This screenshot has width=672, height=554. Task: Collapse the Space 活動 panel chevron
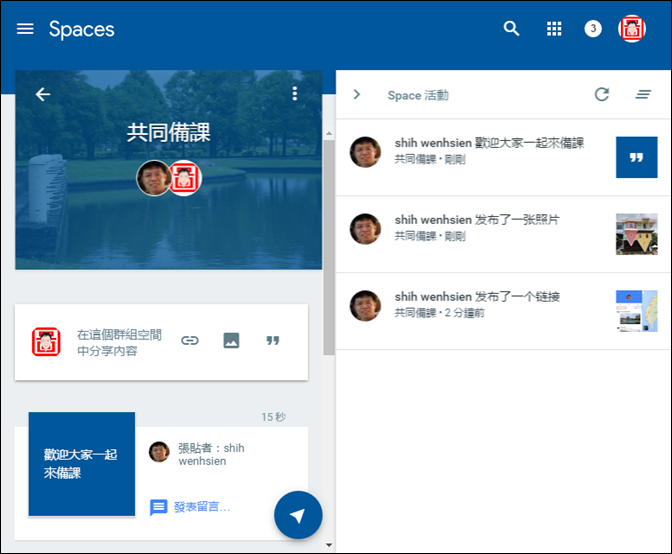357,94
